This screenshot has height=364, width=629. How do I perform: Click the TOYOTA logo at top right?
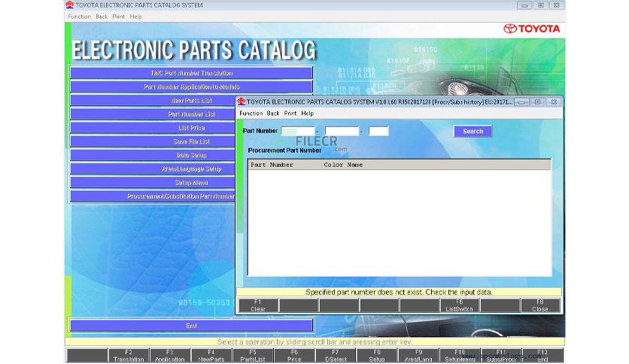tap(532, 29)
